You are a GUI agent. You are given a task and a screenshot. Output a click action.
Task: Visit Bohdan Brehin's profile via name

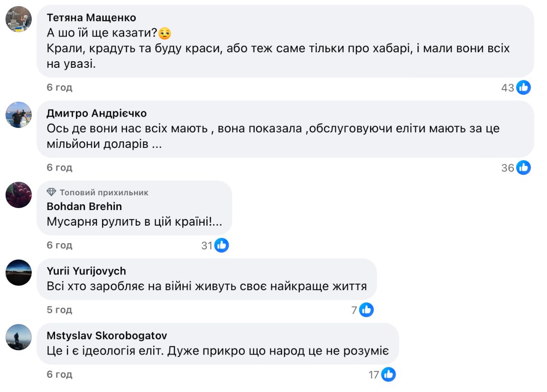pos(84,206)
